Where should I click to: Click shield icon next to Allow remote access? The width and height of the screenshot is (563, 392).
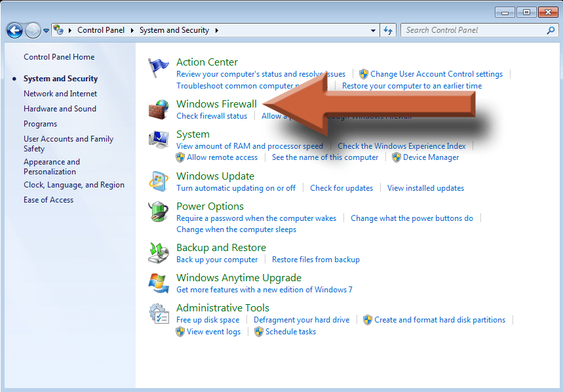tap(180, 157)
